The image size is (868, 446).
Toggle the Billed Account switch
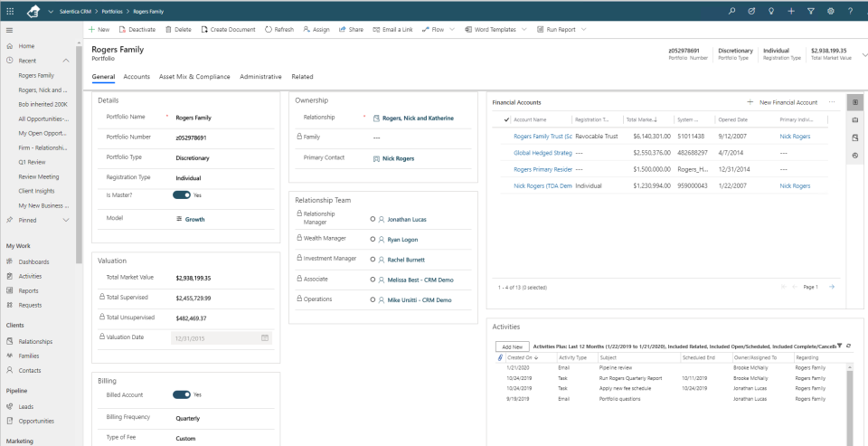[x=182, y=394]
